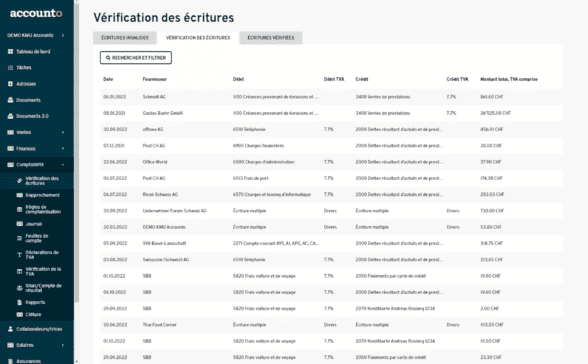Screen dimensions: 588x364
Task: Collapse the Comptabilité menu chevron
Action: (x=63, y=165)
